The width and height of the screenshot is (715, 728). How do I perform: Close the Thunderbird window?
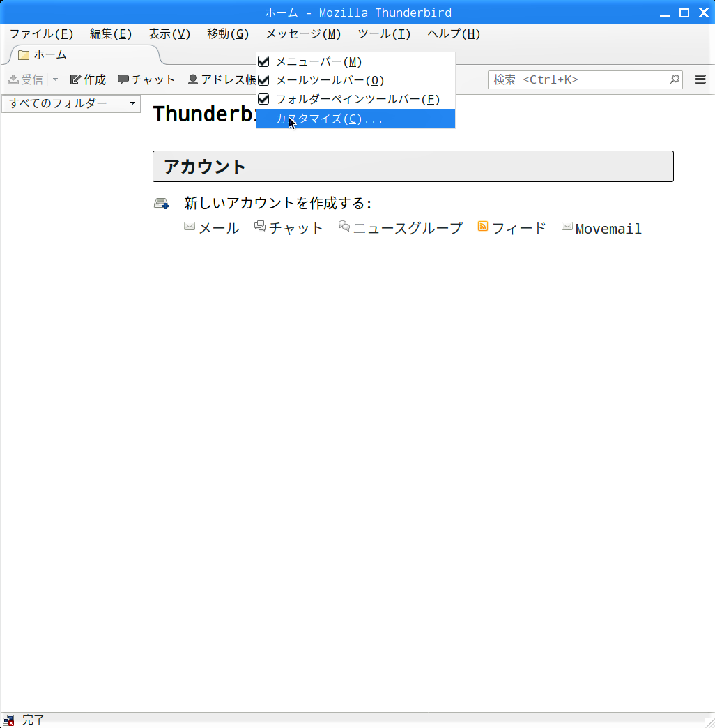pyautogui.click(x=703, y=13)
